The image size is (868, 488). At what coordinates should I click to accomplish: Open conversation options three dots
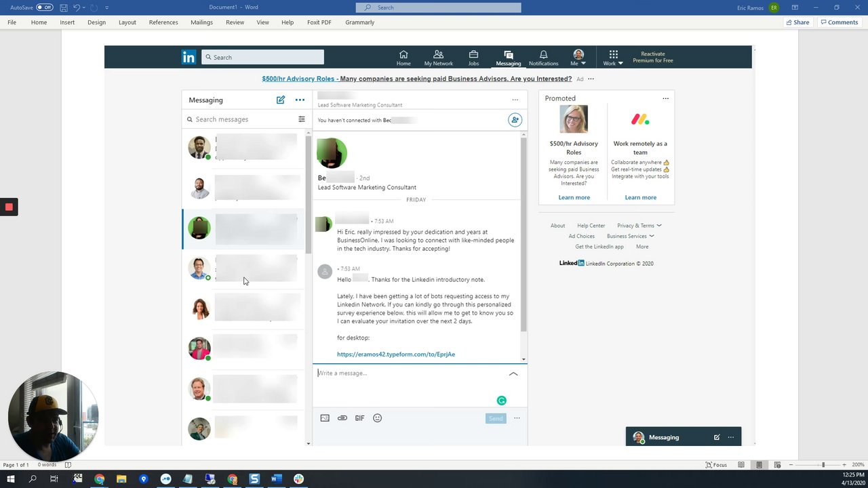point(515,100)
